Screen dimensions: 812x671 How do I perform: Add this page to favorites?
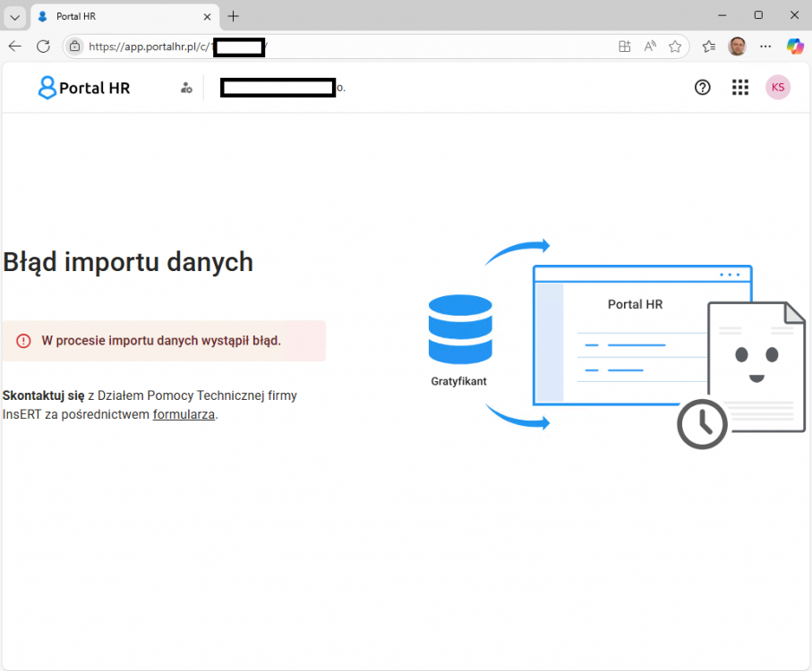[675, 47]
